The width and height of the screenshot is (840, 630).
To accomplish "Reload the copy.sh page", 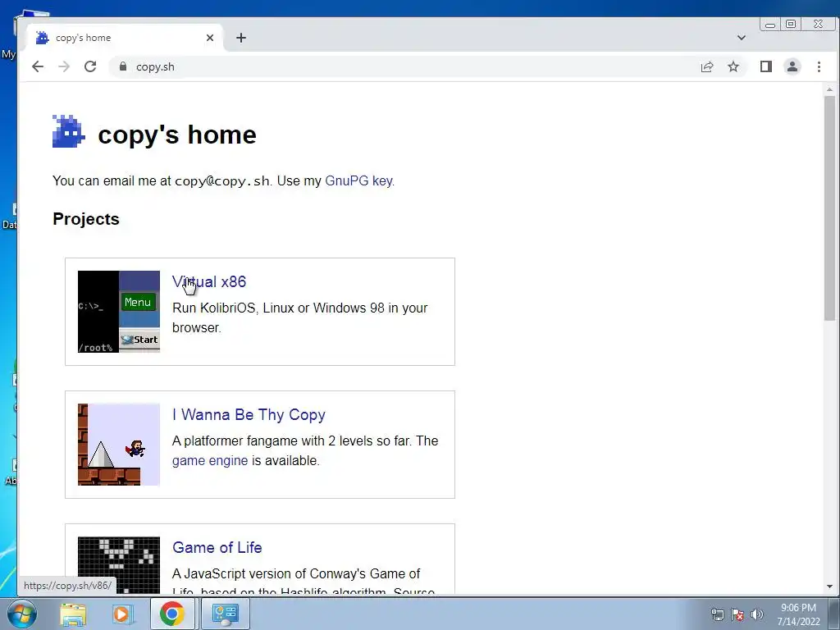I will 90,66.
